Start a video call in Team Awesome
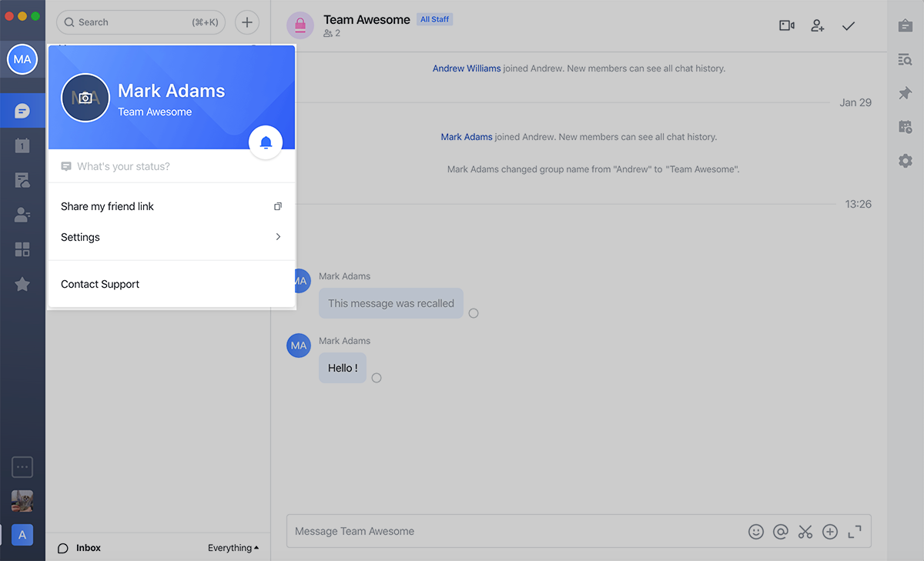Viewport: 924px width, 561px height. 786,25
